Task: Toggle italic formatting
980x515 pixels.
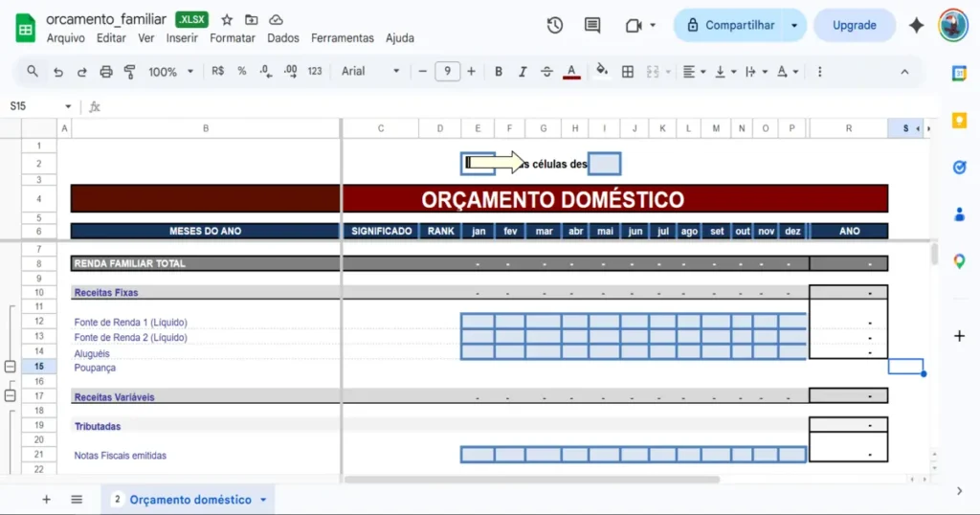Action: click(523, 72)
